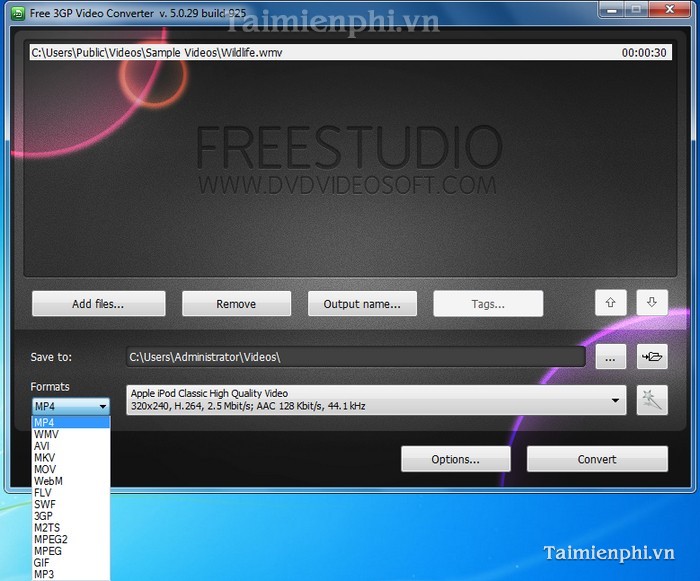This screenshot has width=700, height=581.
Task: Select the Wildlife.wmv file row
Action: coord(350,52)
